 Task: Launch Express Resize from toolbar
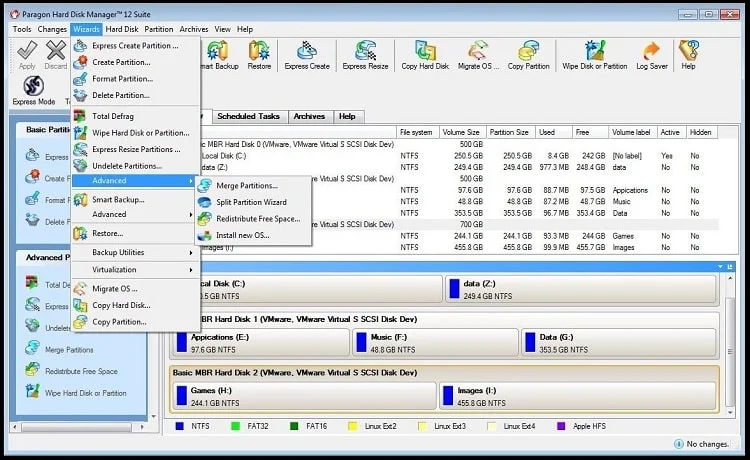(365, 51)
